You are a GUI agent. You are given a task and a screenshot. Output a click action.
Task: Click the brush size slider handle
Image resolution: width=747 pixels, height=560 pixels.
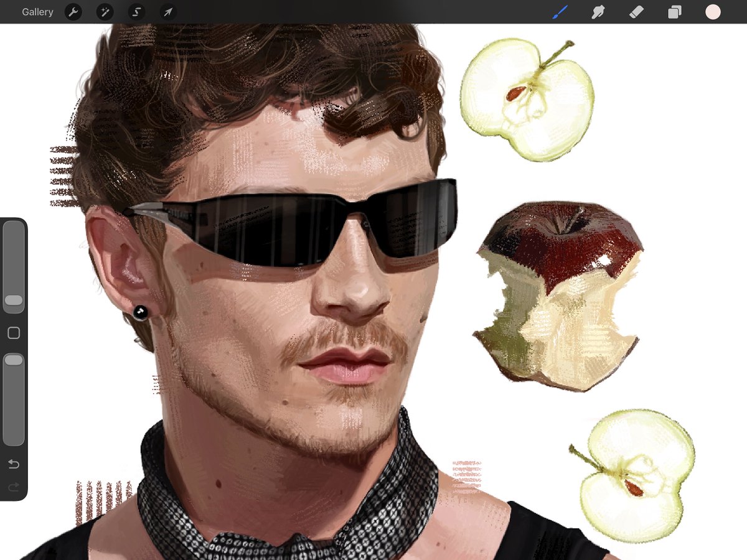[x=14, y=301]
